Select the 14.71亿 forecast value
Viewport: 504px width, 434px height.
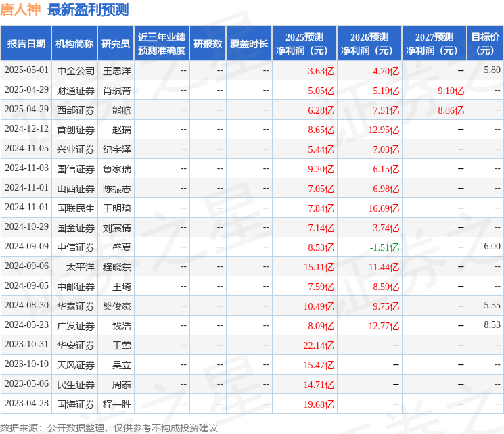[x=319, y=385]
